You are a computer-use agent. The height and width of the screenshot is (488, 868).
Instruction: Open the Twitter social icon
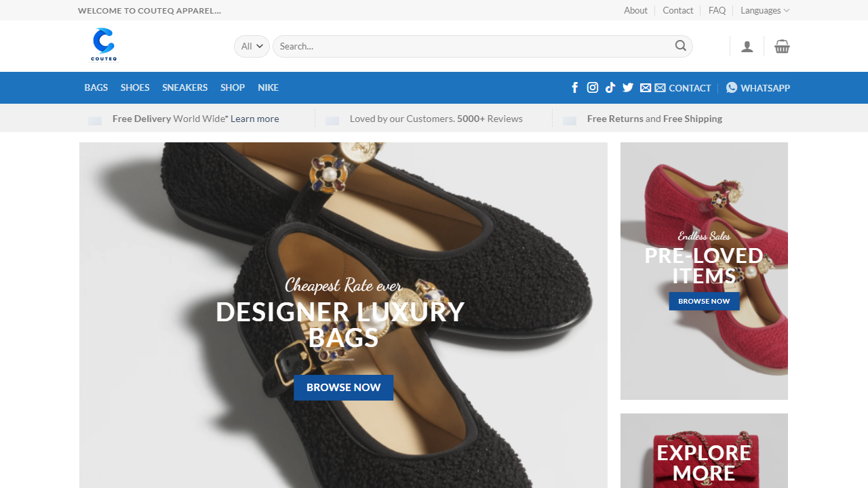point(628,87)
